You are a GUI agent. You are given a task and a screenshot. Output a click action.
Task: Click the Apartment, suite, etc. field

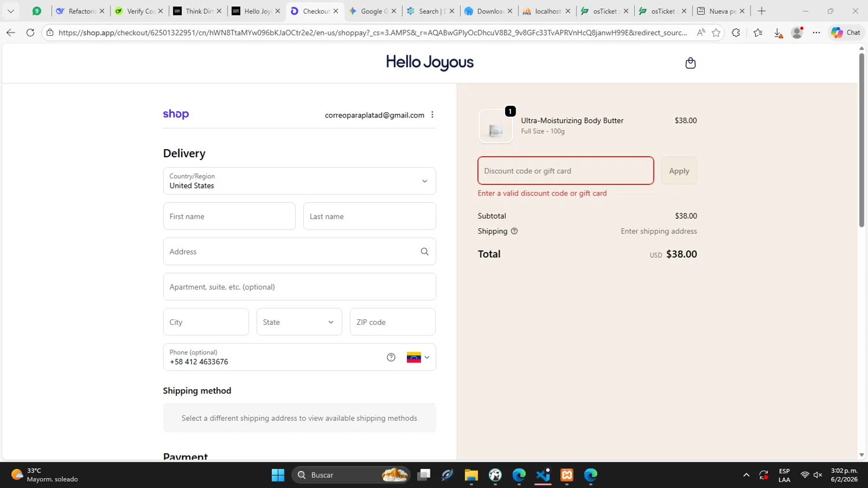pyautogui.click(x=300, y=287)
